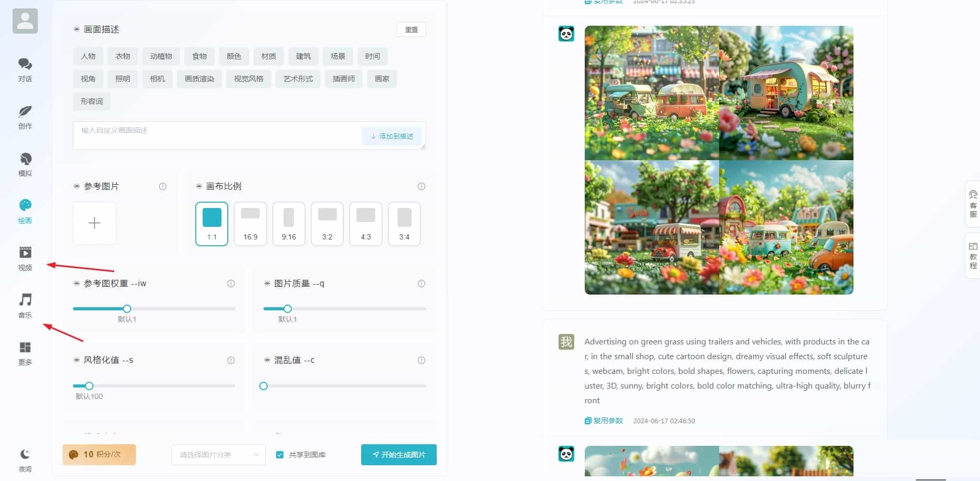Open the 请选择图片分类 dropdown
This screenshot has height=481, width=980.
coord(217,455)
